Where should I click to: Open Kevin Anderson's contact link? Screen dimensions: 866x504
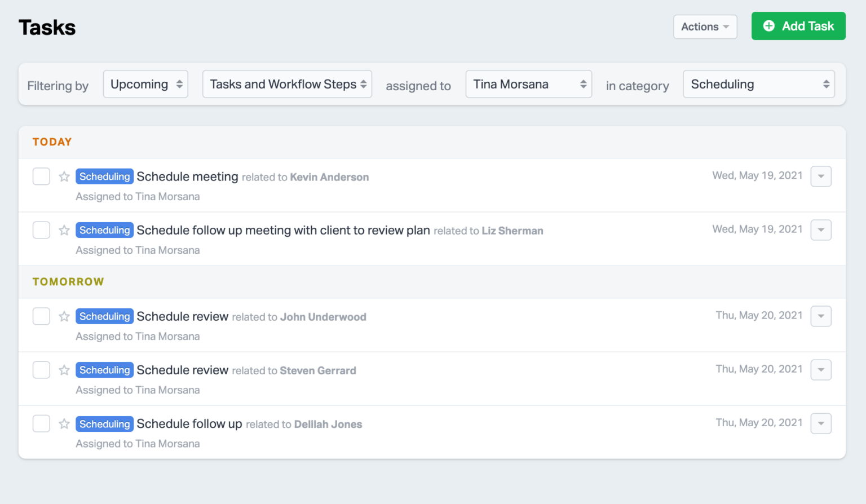(329, 177)
